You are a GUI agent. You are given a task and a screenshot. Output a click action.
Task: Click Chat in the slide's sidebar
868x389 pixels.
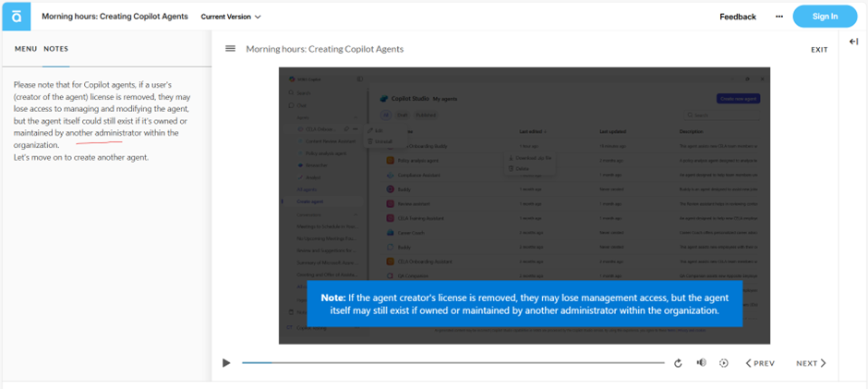click(x=298, y=105)
